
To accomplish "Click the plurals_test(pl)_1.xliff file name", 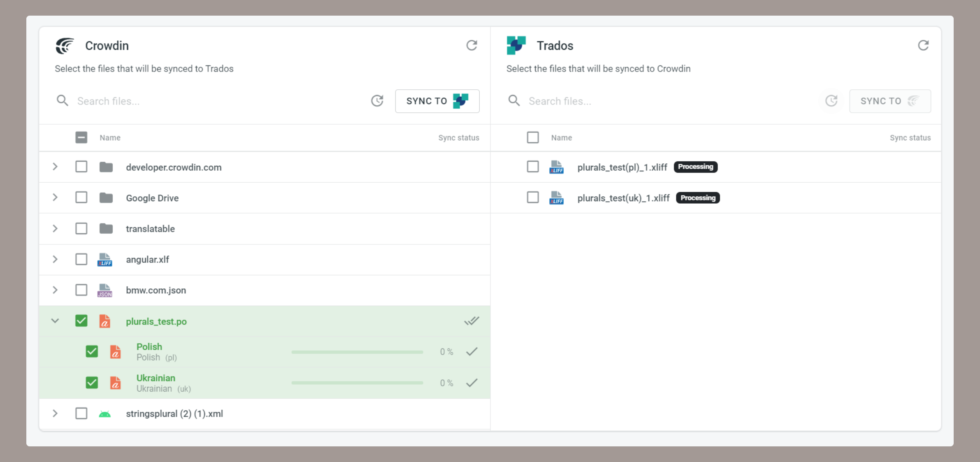I will pos(622,167).
